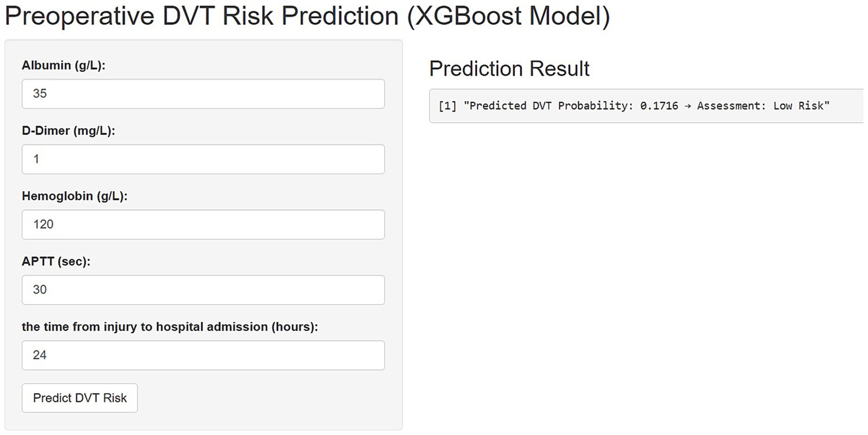Click the 'Predicted DVT Probability' output phrase
The width and height of the screenshot is (868, 435).
549,106
